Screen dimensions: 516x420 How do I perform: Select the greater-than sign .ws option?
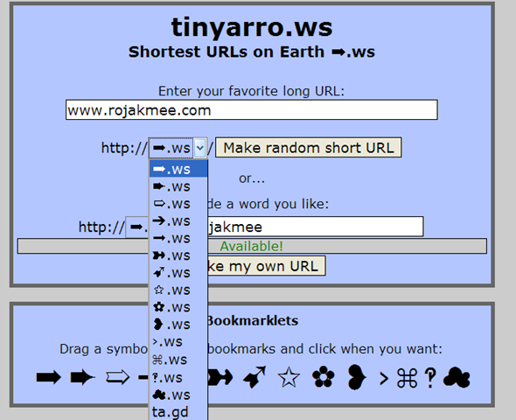(178, 341)
